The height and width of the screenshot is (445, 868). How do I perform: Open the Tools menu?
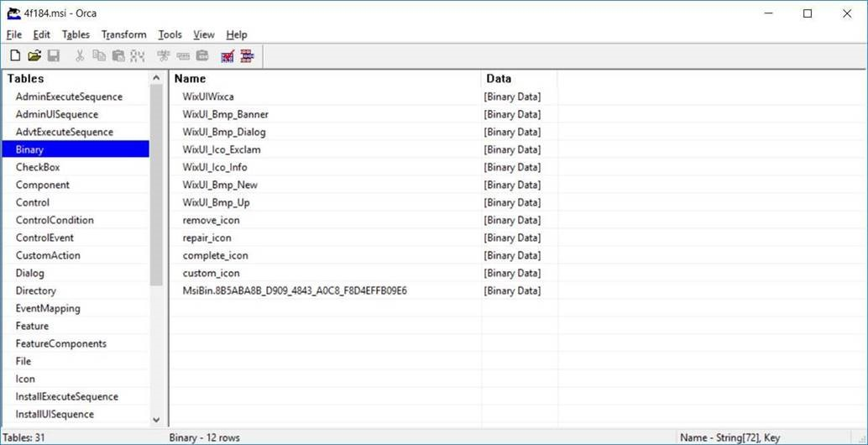tap(170, 34)
